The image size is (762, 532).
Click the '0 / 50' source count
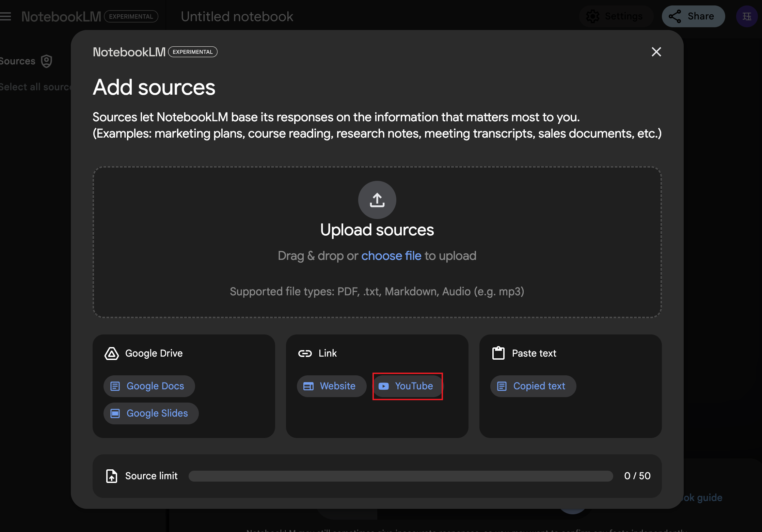(x=637, y=476)
